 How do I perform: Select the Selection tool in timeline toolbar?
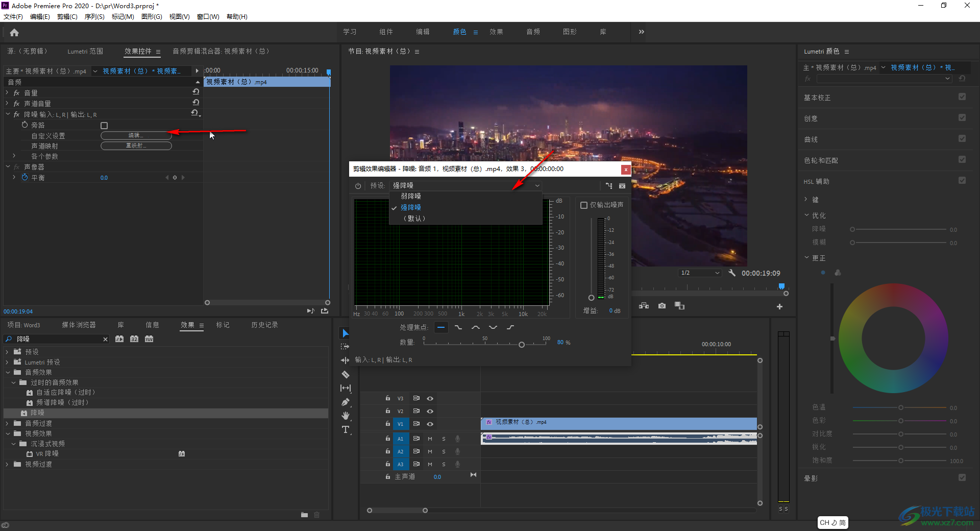pyautogui.click(x=346, y=333)
